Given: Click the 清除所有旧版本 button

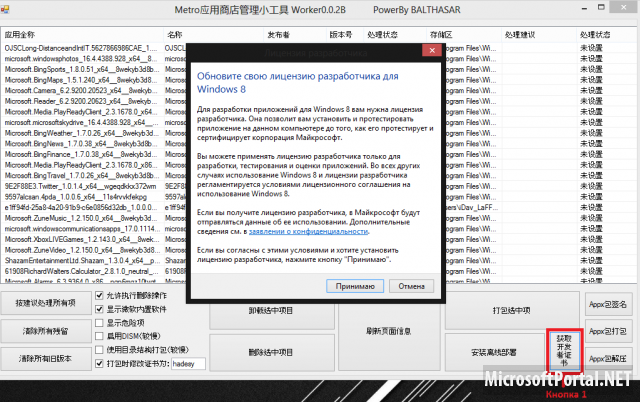Looking at the screenshot, I should pos(46,359).
